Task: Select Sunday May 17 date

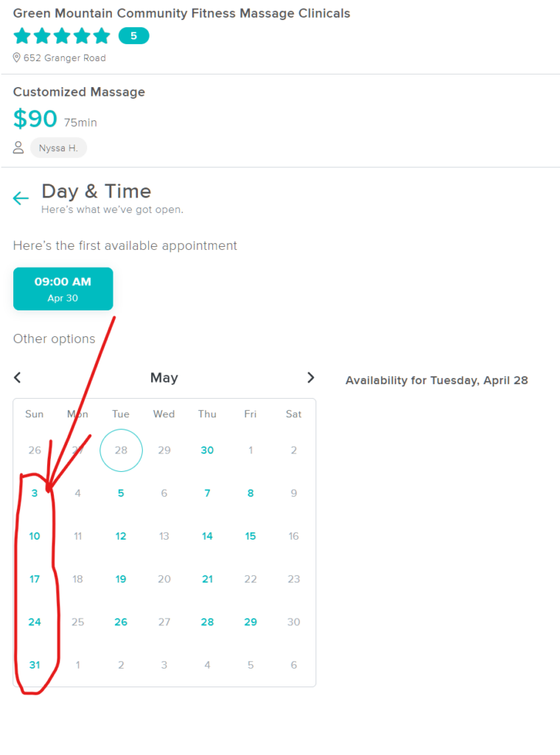Action: (x=35, y=579)
